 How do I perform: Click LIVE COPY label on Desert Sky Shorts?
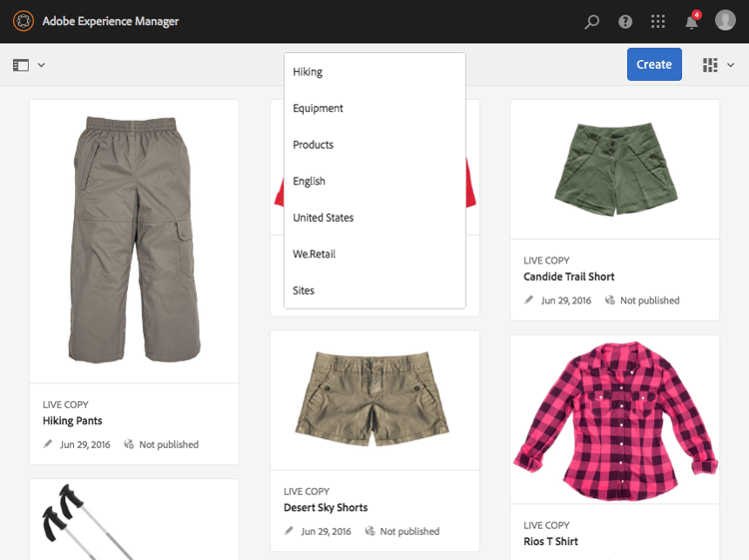click(x=307, y=492)
